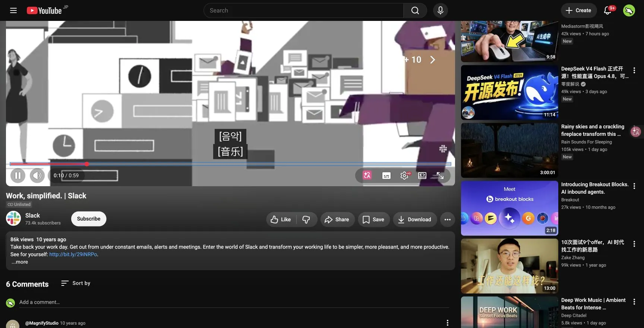Open the 零度解说 channel link
The height and width of the screenshot is (328, 644).
tap(570, 84)
